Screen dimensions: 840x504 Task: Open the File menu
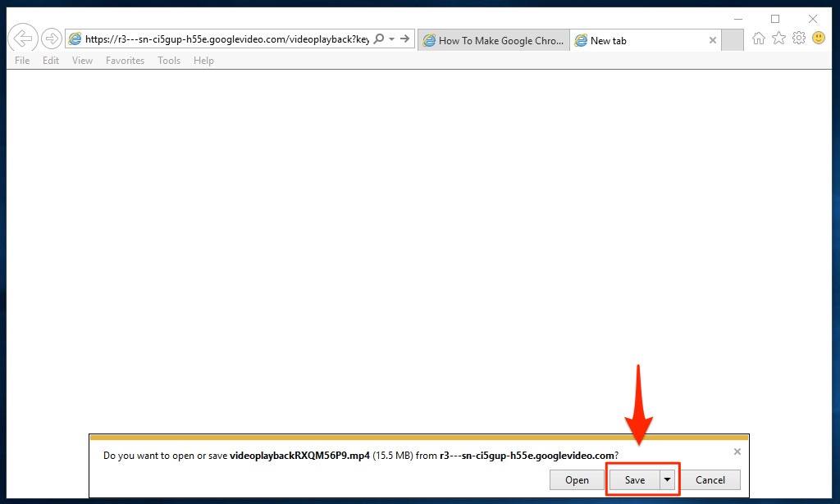point(22,61)
